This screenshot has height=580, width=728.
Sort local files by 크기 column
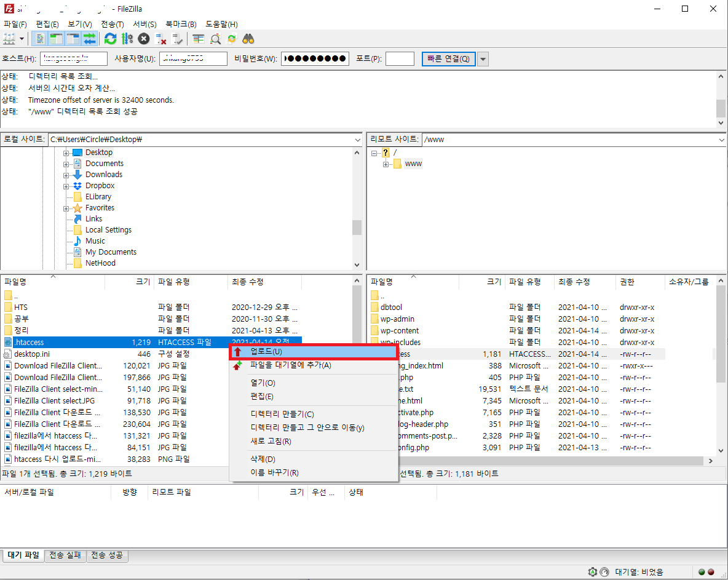click(130, 282)
